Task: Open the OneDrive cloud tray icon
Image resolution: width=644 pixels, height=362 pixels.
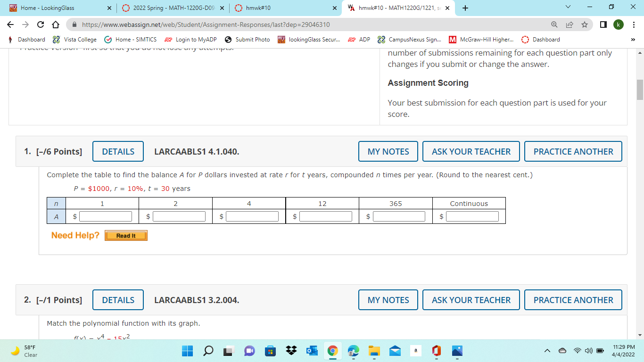Action: tap(562, 351)
